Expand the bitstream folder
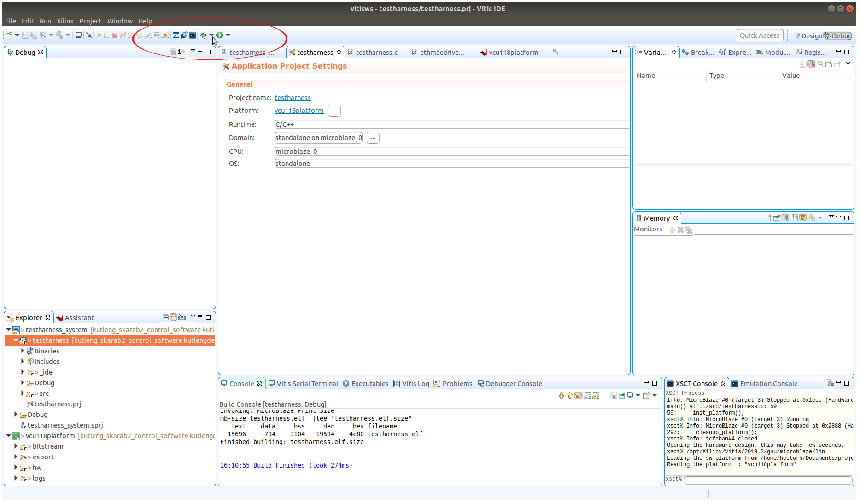Image resolution: width=860 pixels, height=504 pixels. click(16, 446)
